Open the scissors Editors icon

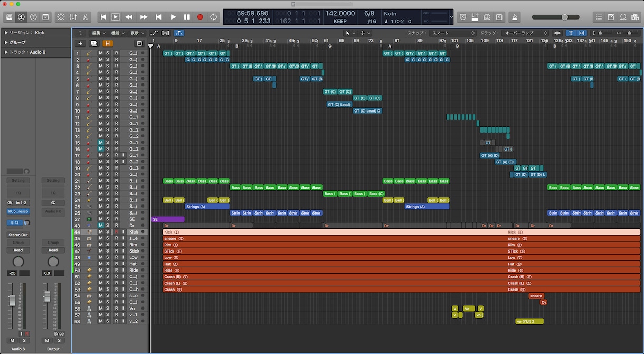click(85, 17)
